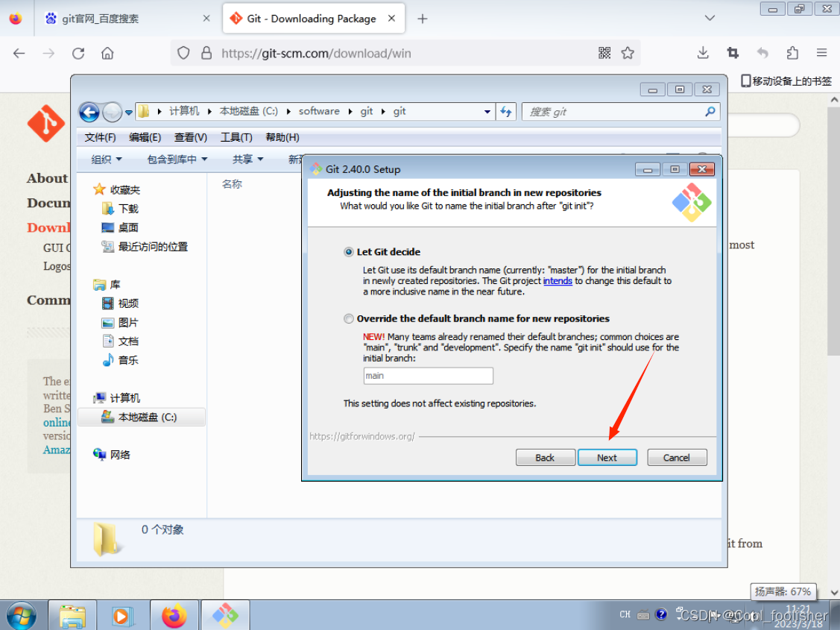Open 移动设备上的书签 bookmarks
The image size is (840, 630).
786,81
